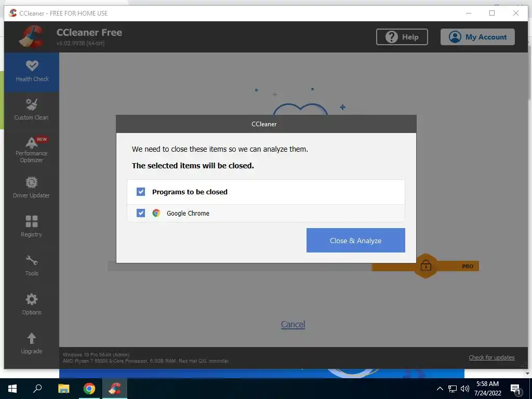Uncheck the Programs to be closed checkbox

pyautogui.click(x=140, y=192)
